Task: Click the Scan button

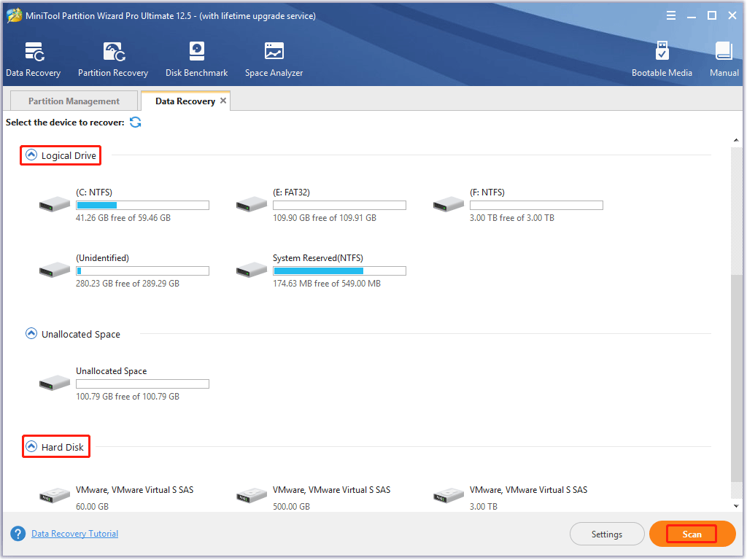Action: (692, 534)
